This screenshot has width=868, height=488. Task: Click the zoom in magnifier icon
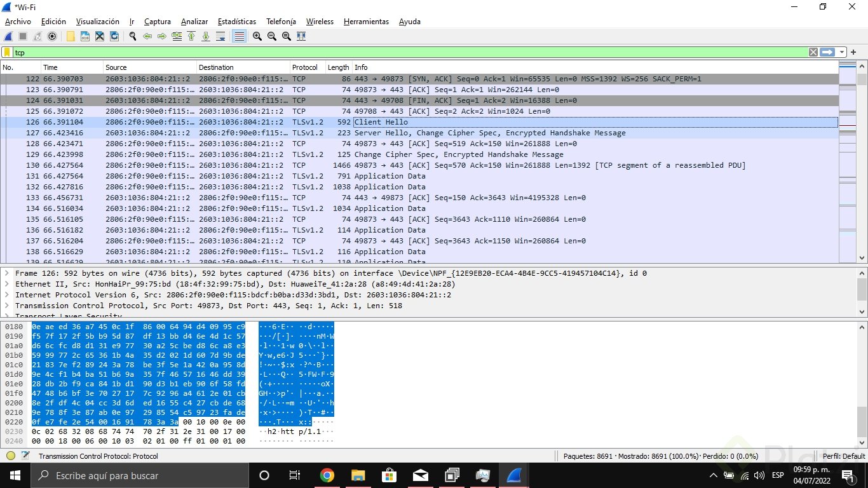click(x=257, y=36)
